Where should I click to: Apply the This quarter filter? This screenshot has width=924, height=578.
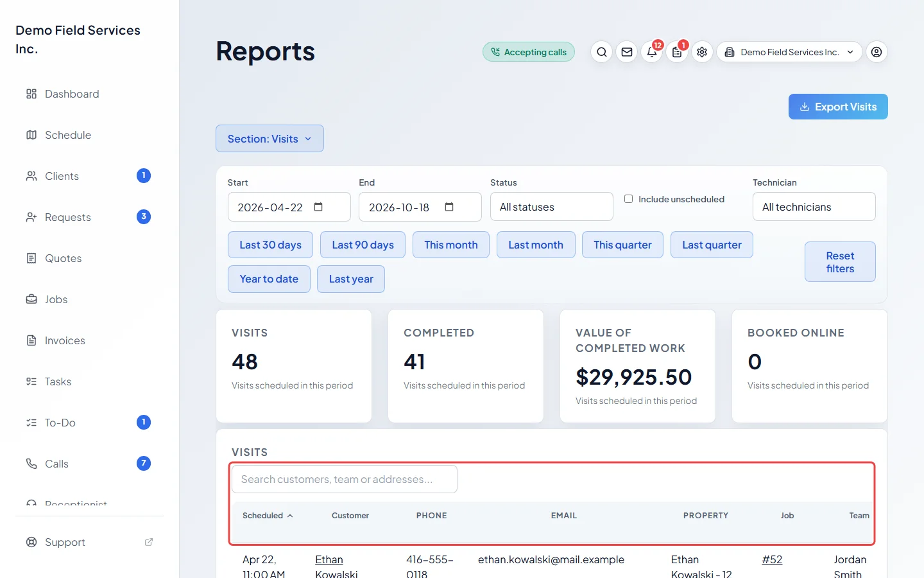(x=622, y=245)
